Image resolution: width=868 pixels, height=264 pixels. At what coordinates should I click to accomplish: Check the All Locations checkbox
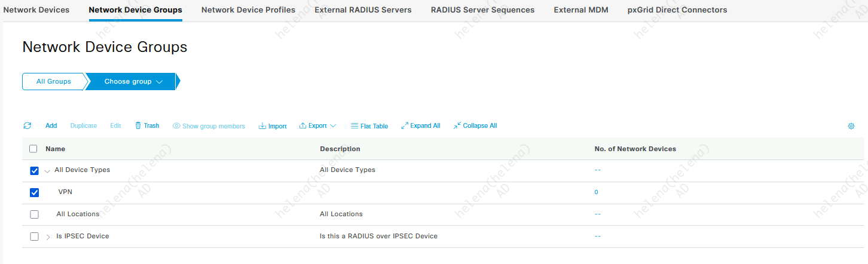(34, 214)
